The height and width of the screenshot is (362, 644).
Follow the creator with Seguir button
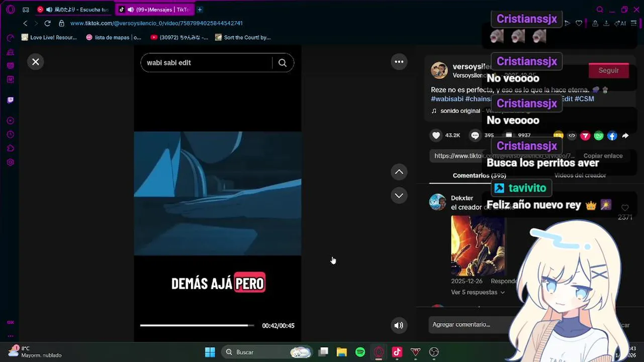coord(609,70)
